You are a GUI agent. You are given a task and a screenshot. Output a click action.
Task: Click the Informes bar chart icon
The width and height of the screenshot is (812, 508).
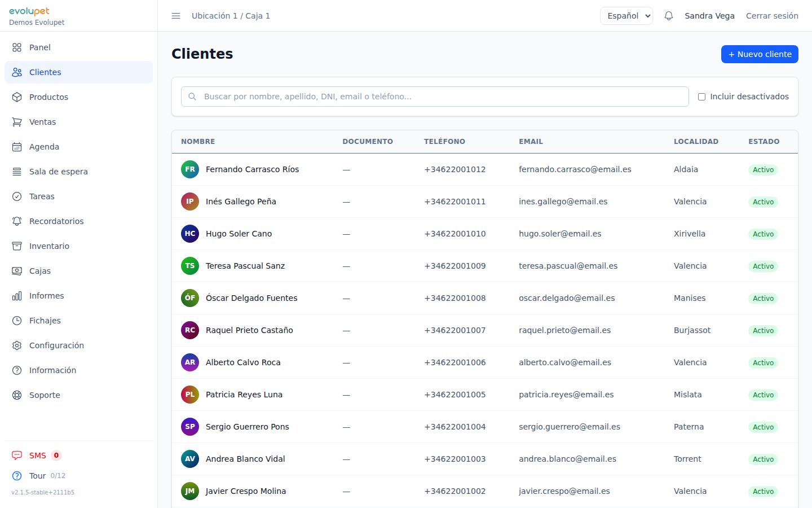[17, 296]
